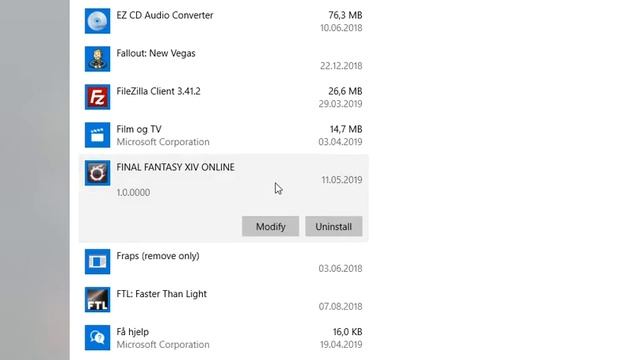Viewport: 640px width, 360px height.
Task: Select the Fallout: New Vegas name
Action: (x=156, y=53)
